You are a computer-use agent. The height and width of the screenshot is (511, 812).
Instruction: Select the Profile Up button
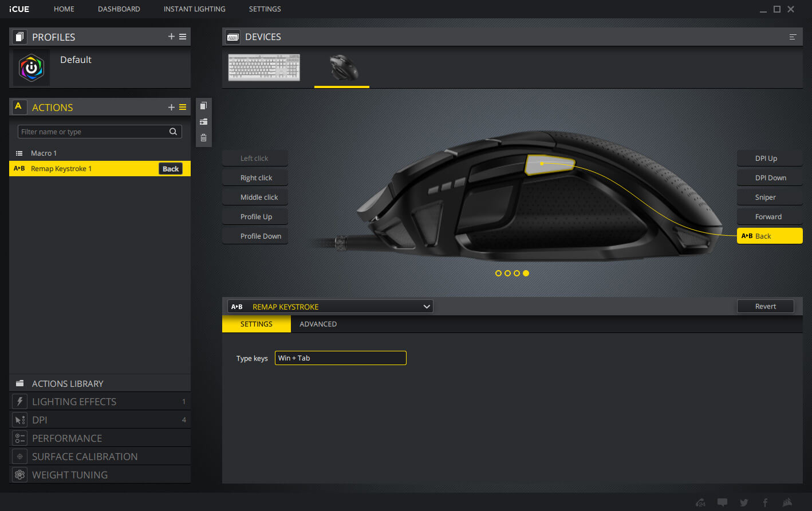click(255, 217)
